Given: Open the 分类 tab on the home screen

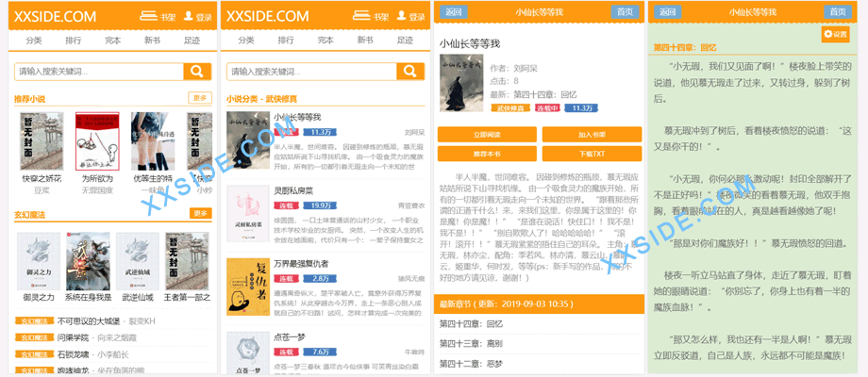Looking at the screenshot, I should click(x=34, y=41).
